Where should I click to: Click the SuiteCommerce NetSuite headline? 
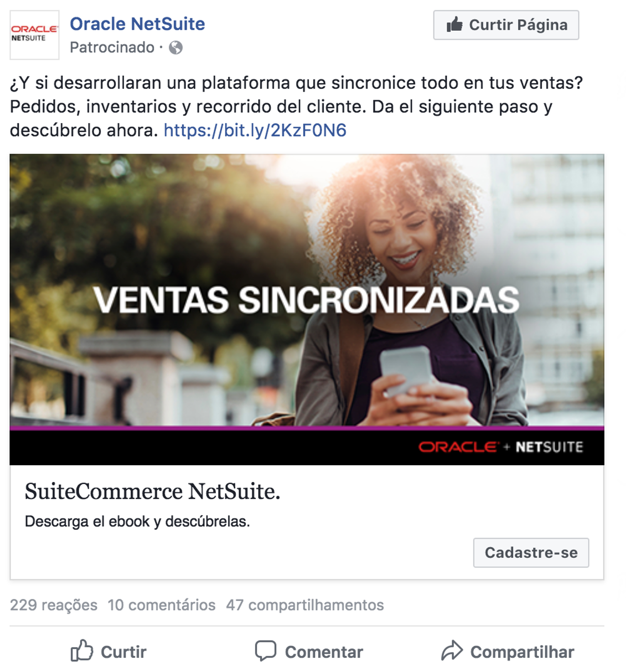(x=152, y=492)
